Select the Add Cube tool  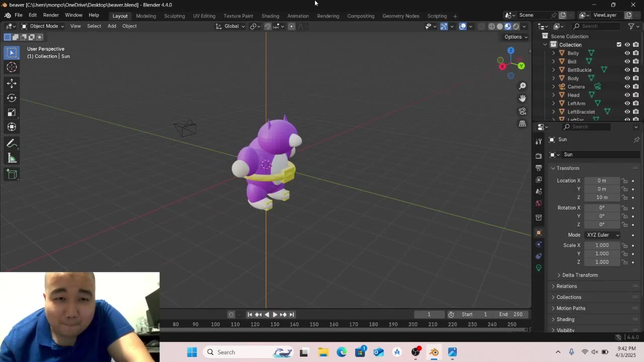12,174
